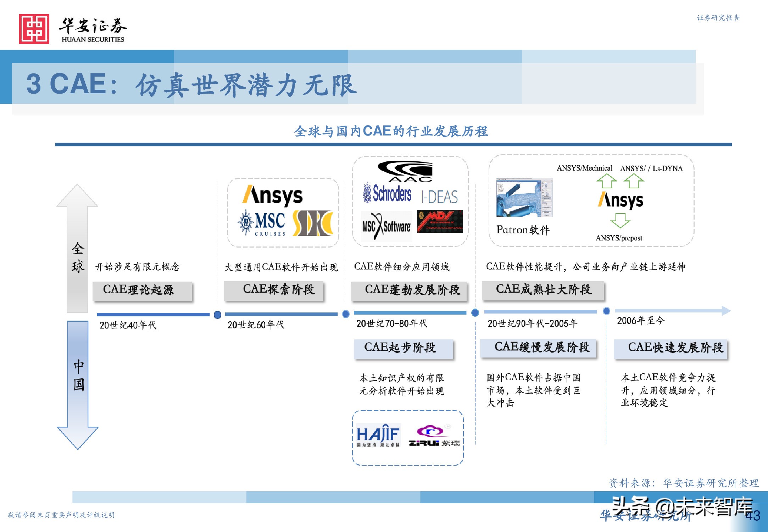Screen dimensions: 768x532
Task: Click paragraph 国外CAE软件占据中国市场
Action: (x=534, y=390)
